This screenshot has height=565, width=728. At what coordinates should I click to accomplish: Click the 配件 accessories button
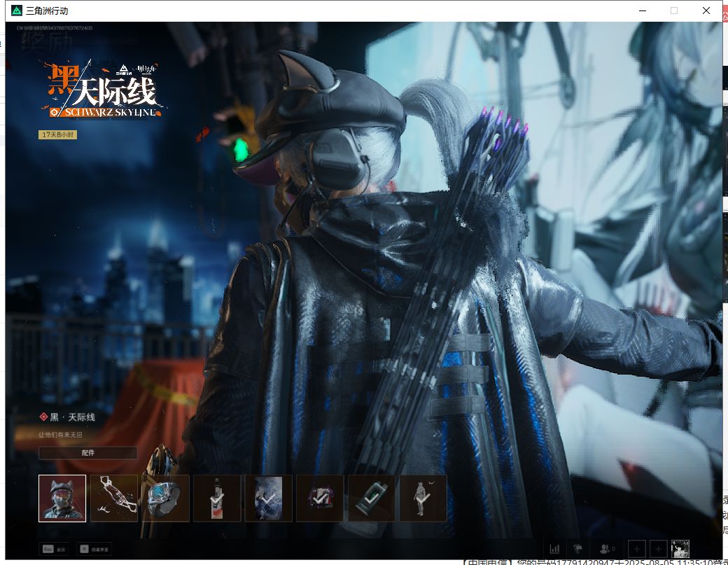(87, 453)
